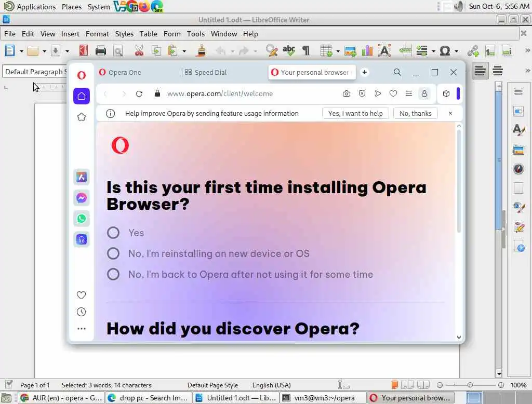The image size is (532, 404).
Task: Open Opera profile account icon
Action: (x=424, y=93)
